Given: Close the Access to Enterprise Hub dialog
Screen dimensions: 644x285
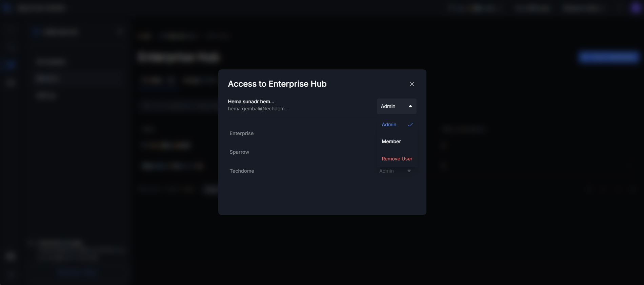Looking at the screenshot, I should point(412,84).
